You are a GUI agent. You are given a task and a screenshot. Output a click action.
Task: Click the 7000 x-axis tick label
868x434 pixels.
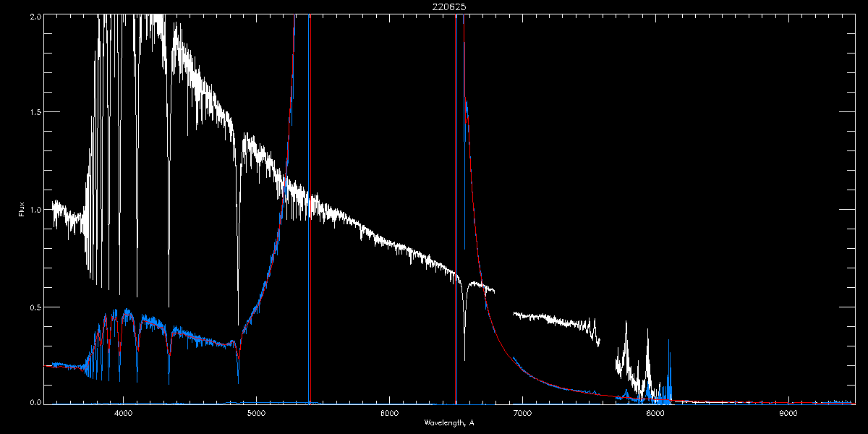[522, 413]
